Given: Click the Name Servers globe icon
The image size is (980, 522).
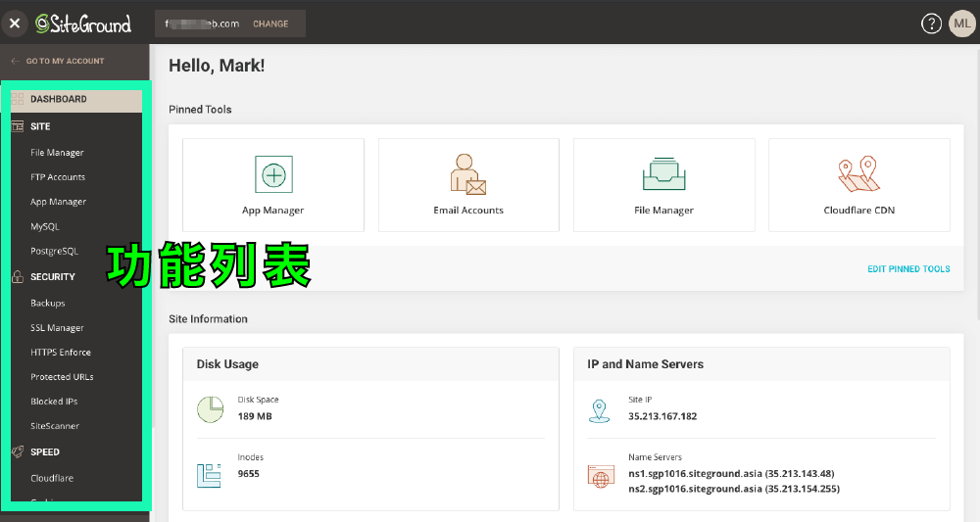Looking at the screenshot, I should pyautogui.click(x=601, y=476).
